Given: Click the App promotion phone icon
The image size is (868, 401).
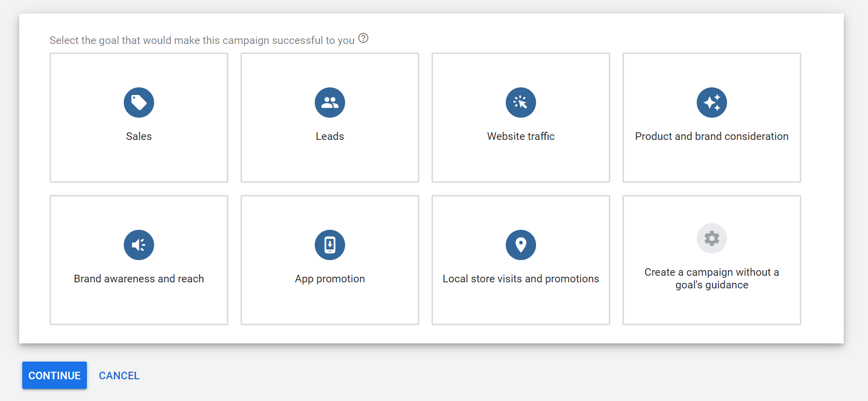Looking at the screenshot, I should tap(330, 245).
